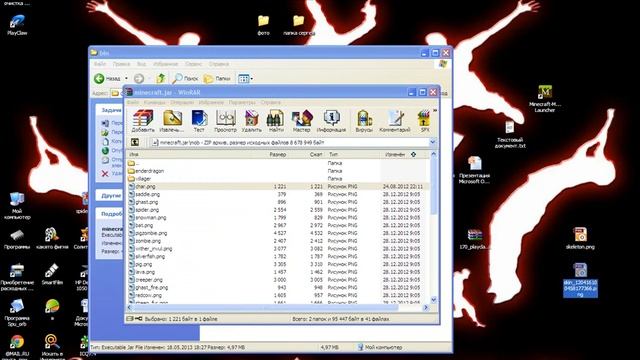Select Текстовый документ.txt on the desktop
This screenshot has height=360, width=640.
[510, 135]
